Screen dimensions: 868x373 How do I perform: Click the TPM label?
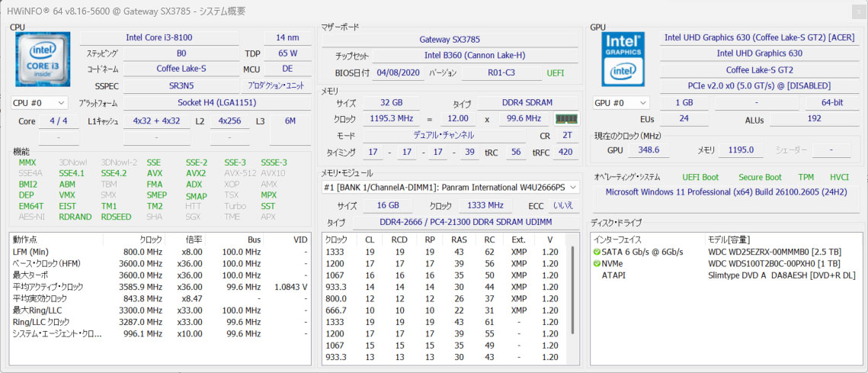pos(806,178)
